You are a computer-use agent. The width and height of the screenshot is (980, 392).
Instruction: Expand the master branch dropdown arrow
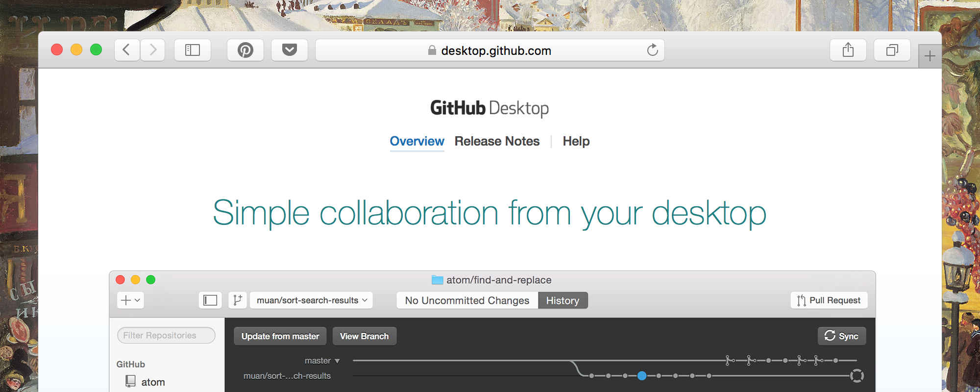pos(337,361)
